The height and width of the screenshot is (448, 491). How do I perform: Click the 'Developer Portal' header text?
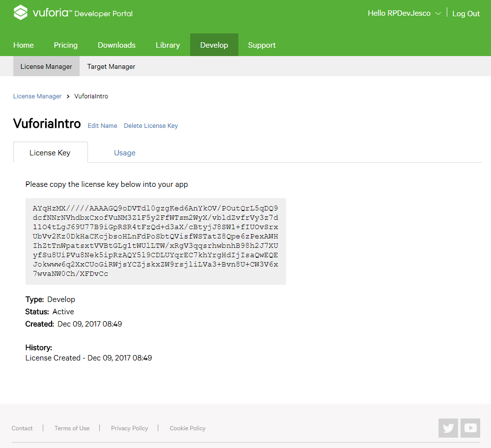click(104, 14)
